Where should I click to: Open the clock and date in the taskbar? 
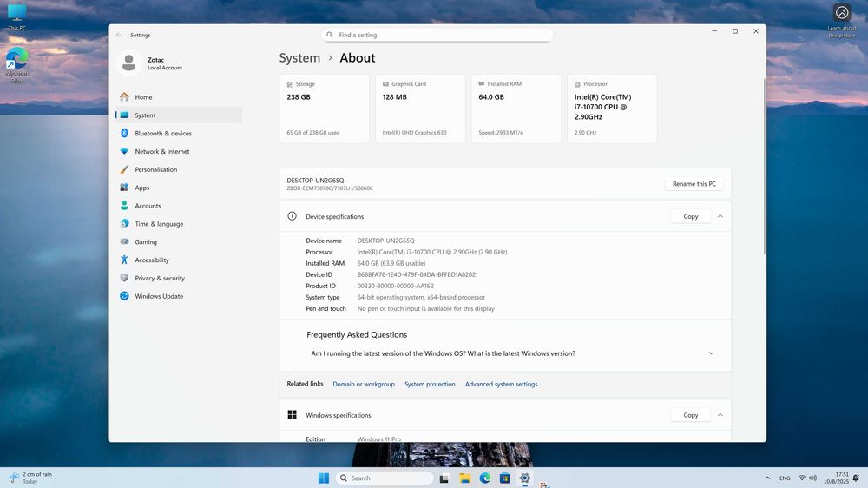pos(836,478)
